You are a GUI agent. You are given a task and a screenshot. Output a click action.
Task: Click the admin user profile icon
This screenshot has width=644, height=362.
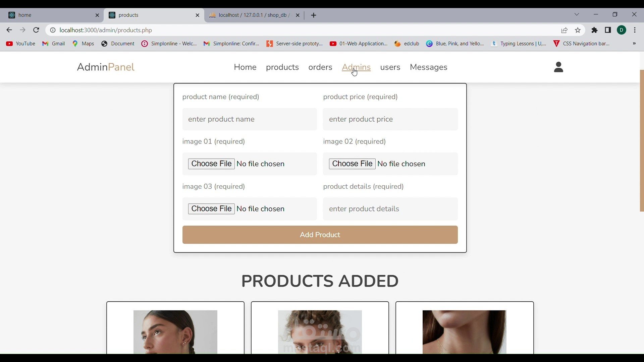(x=558, y=67)
